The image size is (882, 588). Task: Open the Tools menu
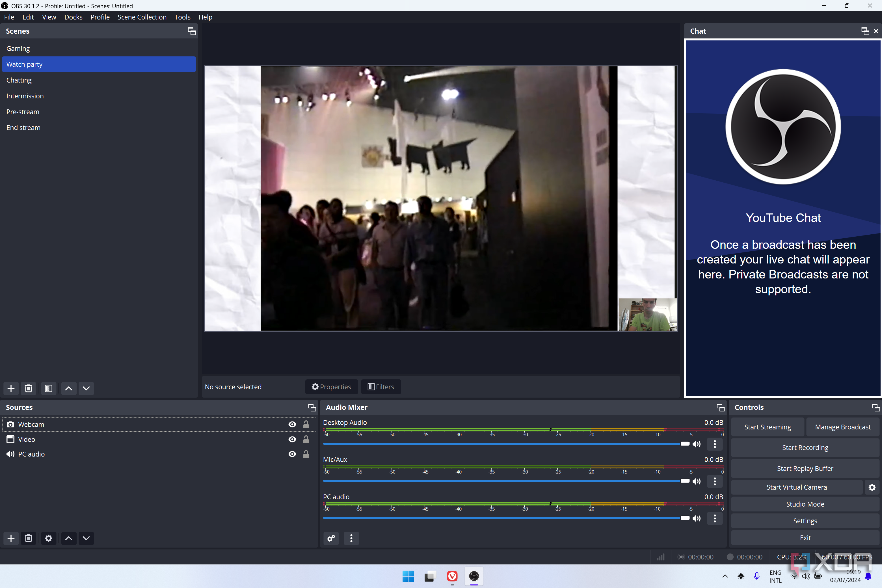(182, 17)
